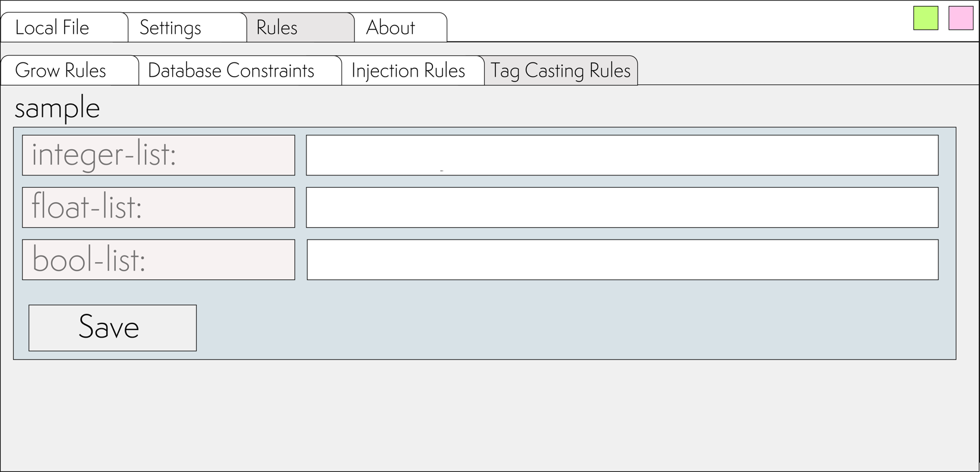Select the Injection Rules sub-tab
The height and width of the screenshot is (472, 980).
coord(413,70)
